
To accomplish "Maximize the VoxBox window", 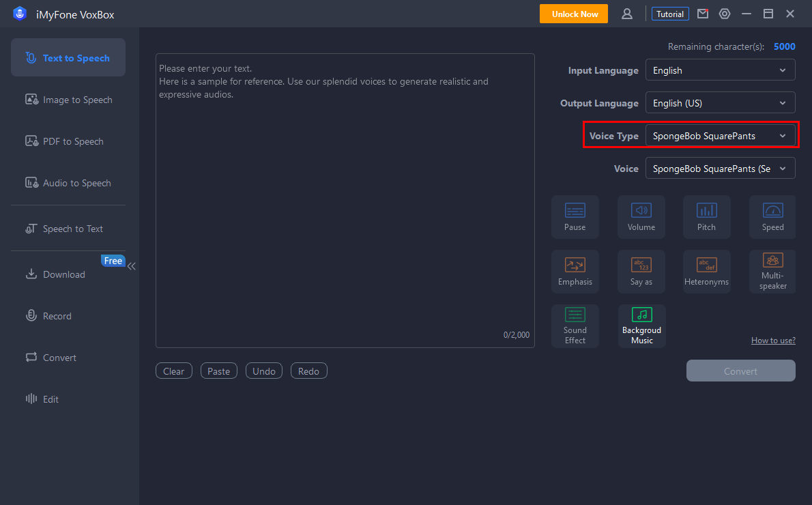I will tap(768, 14).
